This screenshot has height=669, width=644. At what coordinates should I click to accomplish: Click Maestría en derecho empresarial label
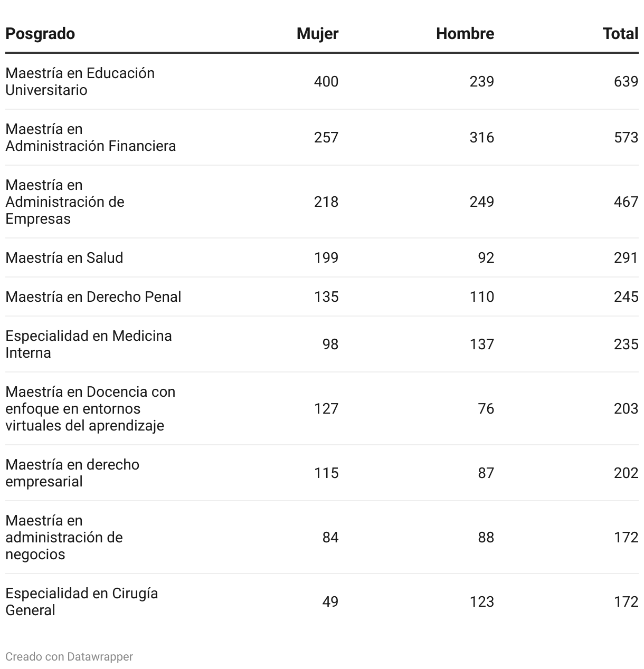click(x=72, y=473)
